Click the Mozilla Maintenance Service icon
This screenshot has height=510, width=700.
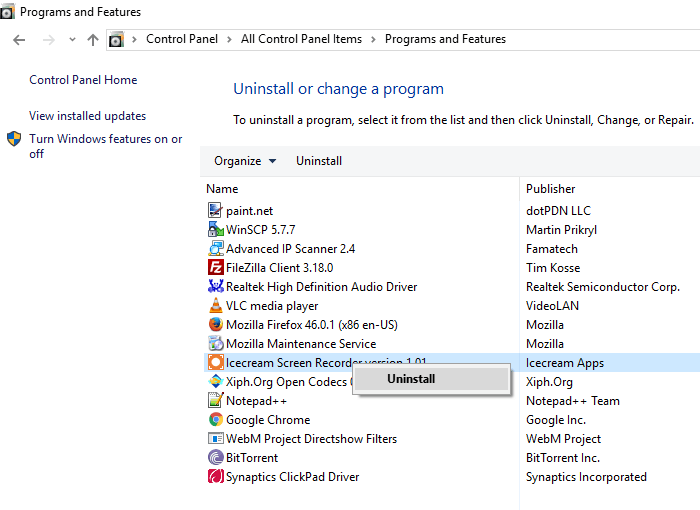point(215,343)
